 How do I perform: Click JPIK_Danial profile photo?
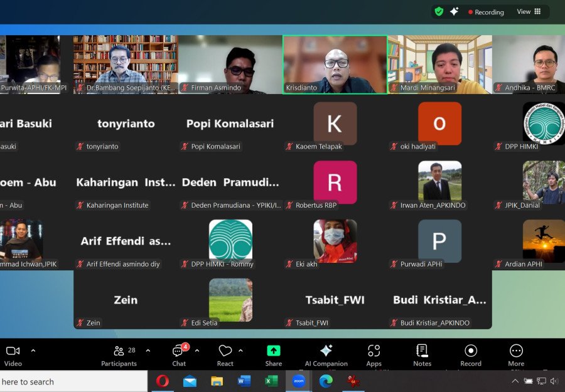(544, 181)
